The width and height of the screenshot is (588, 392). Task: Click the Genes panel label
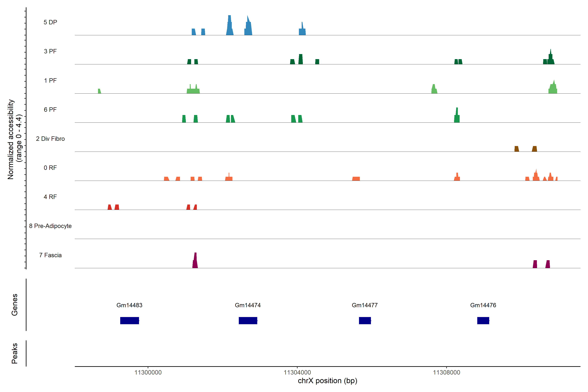click(x=15, y=304)
